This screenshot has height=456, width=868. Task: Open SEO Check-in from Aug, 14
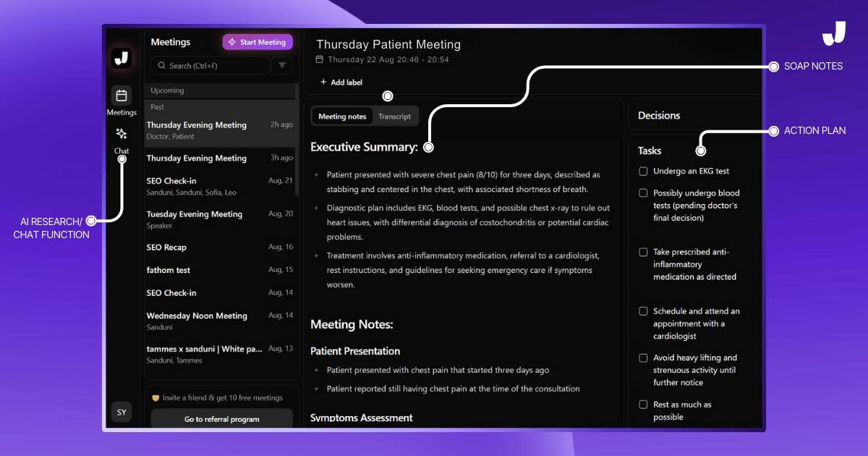coord(220,293)
